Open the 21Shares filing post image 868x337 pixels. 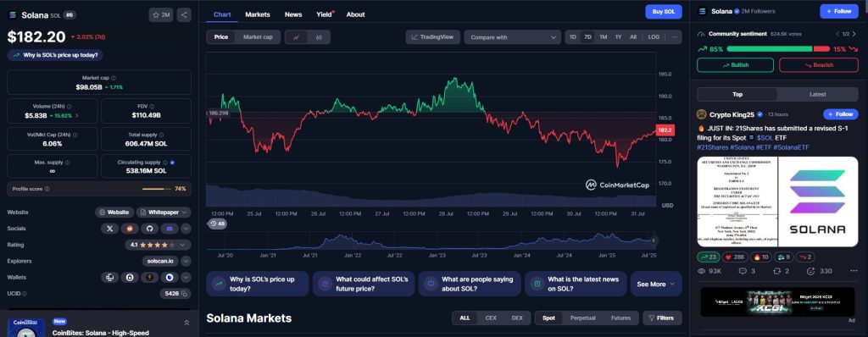click(777, 202)
